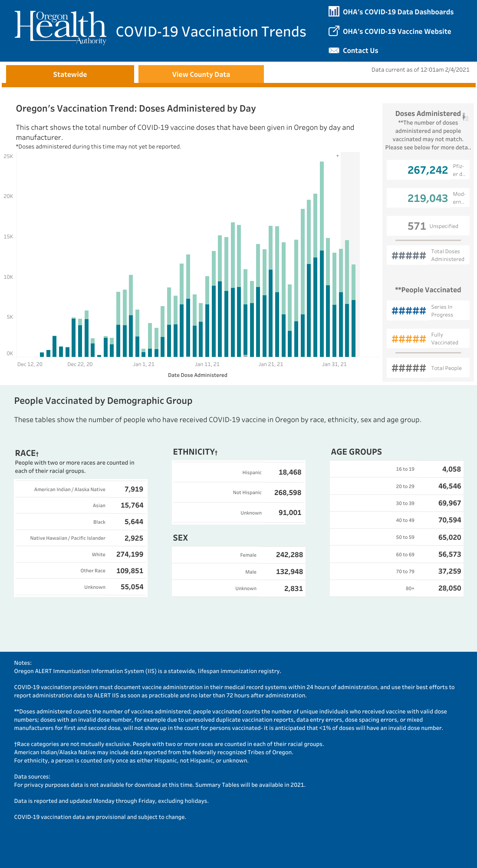
Task: Select the Total Doses Administered card
Action: point(428,255)
